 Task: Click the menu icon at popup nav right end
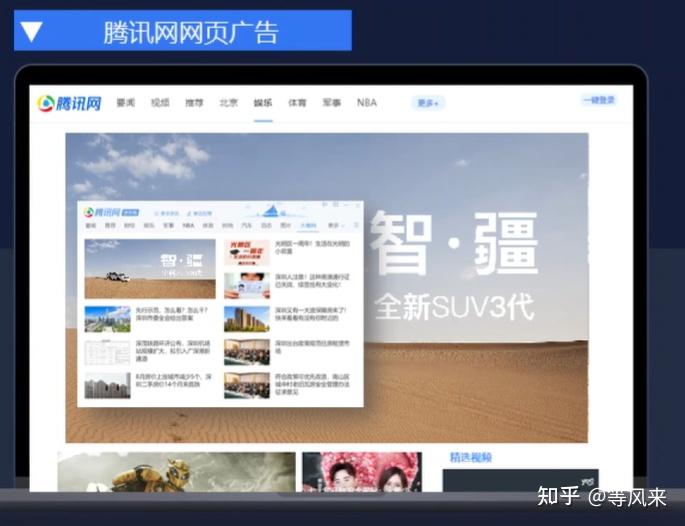pos(356,225)
